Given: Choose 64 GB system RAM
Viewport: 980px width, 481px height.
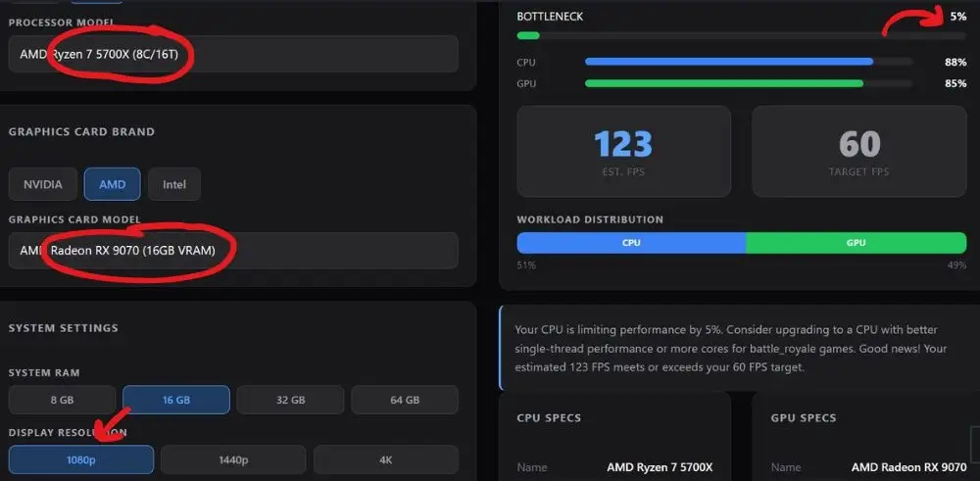Looking at the screenshot, I should tap(405, 400).
